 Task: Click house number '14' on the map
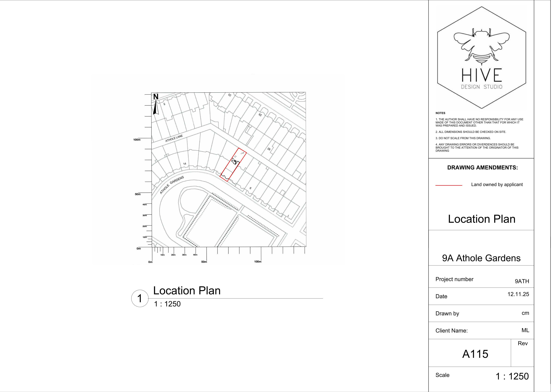tap(185, 164)
